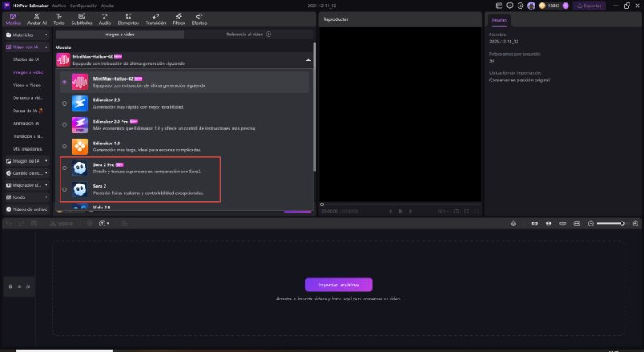644x352 pixels.
Task: Open the Archivo menu
Action: coord(59,6)
